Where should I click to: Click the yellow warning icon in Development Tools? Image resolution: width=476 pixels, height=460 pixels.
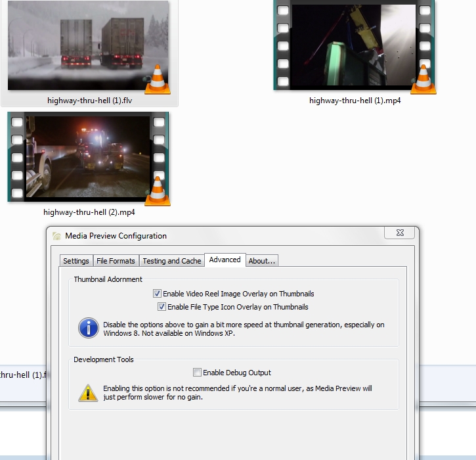click(88, 392)
